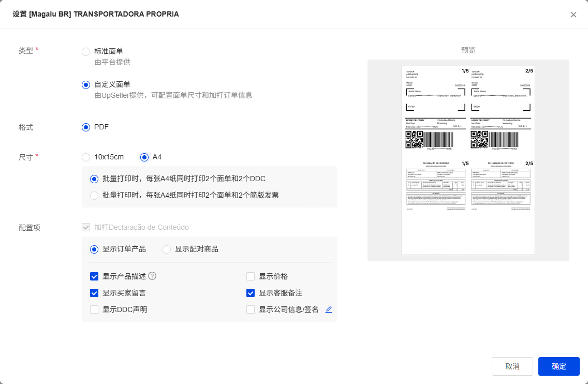This screenshot has height=384, width=588.
Task: Close the settings dialog with the X icon
Action: click(573, 14)
